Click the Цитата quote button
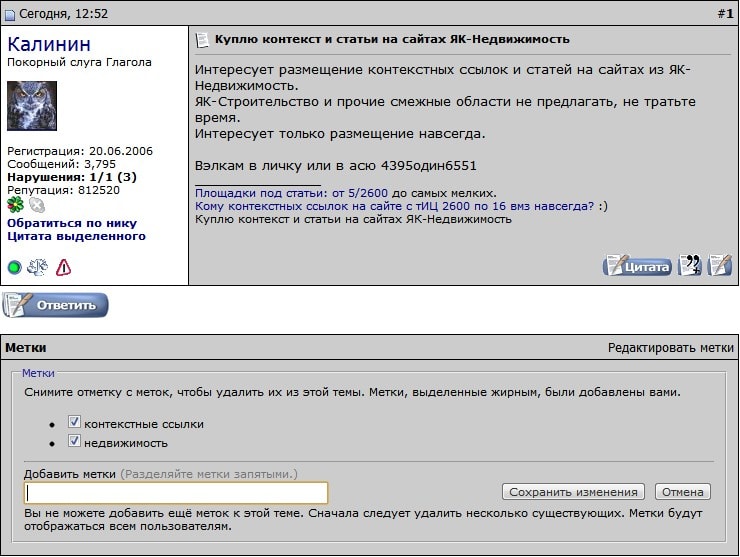This screenshot has width=740, height=557. [637, 266]
